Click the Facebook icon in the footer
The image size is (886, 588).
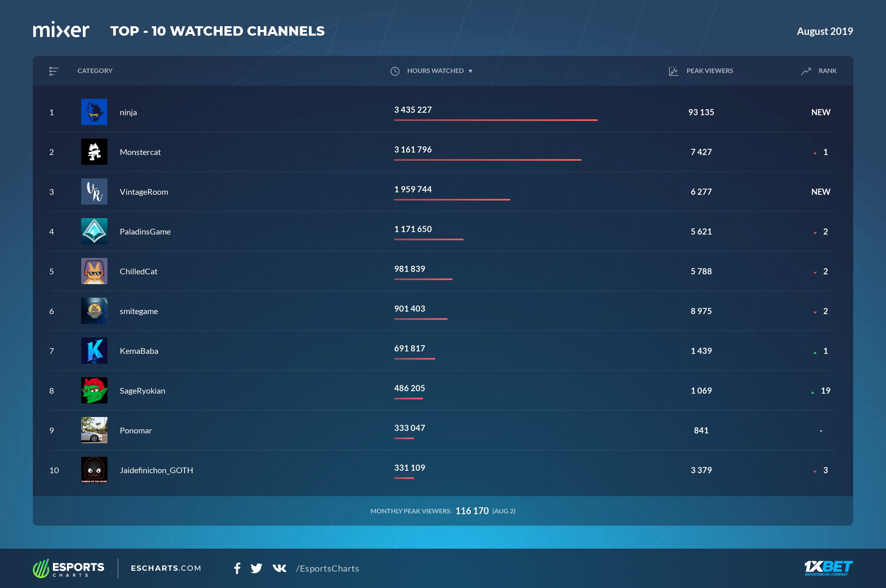click(x=237, y=569)
